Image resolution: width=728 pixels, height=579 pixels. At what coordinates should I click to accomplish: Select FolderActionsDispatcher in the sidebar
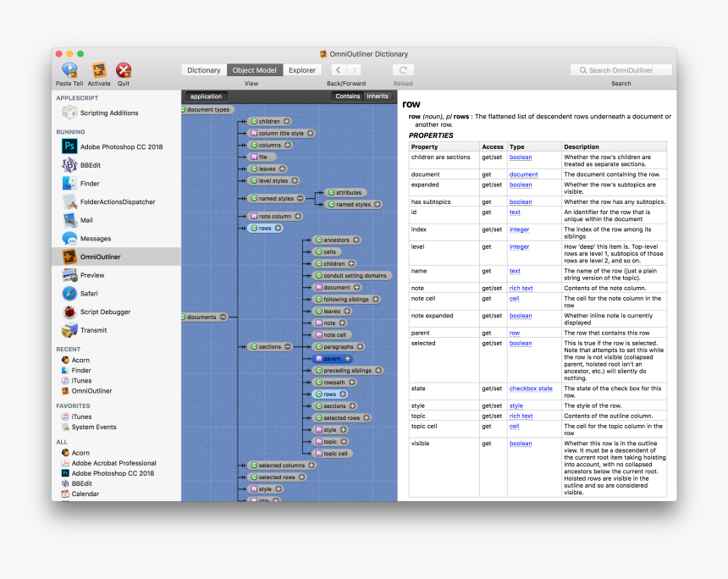pyautogui.click(x=118, y=202)
